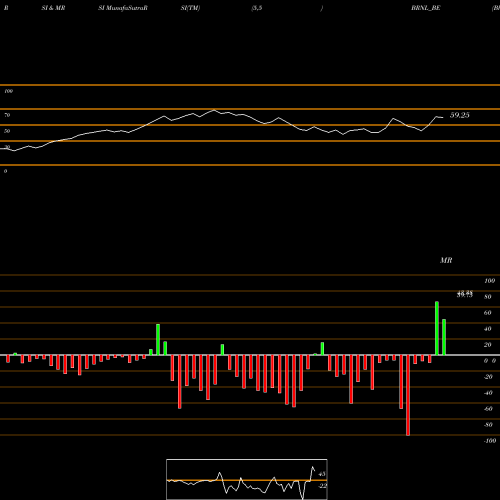Click the overlapping MR value near 80
This screenshot has height=500, width=500.
(465, 294)
